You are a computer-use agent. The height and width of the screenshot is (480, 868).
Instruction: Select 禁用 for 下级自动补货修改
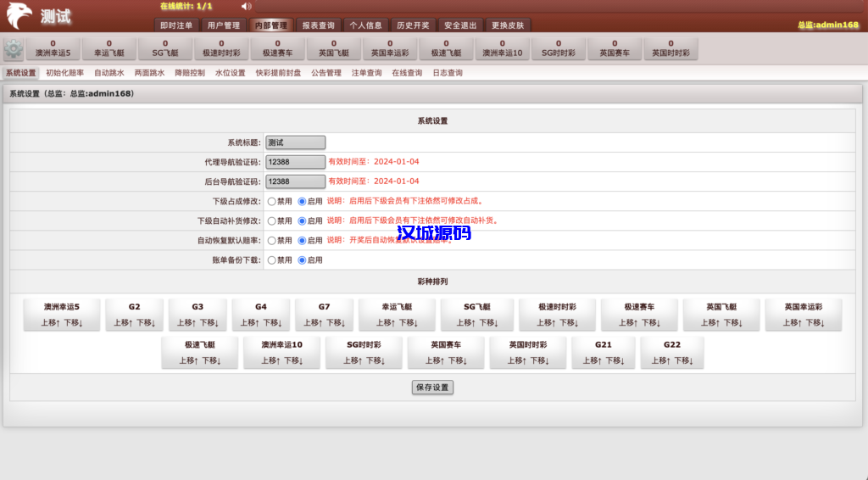271,220
